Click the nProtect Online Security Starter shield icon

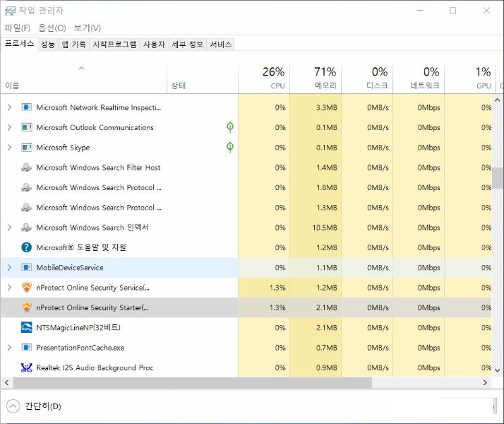point(26,307)
